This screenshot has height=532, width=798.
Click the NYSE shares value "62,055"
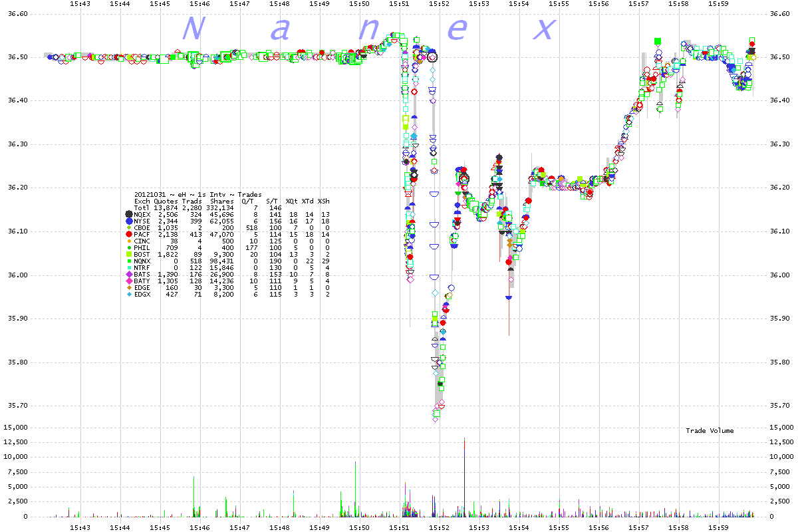point(222,221)
